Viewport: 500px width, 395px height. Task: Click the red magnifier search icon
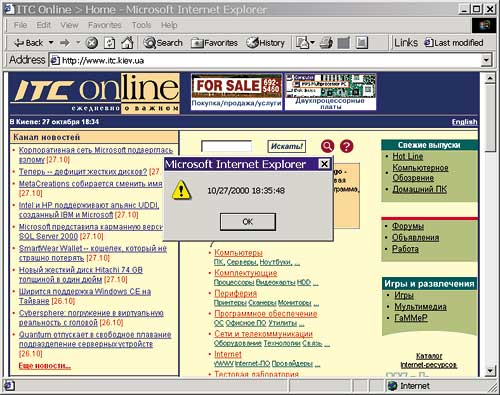pyautogui.click(x=327, y=146)
